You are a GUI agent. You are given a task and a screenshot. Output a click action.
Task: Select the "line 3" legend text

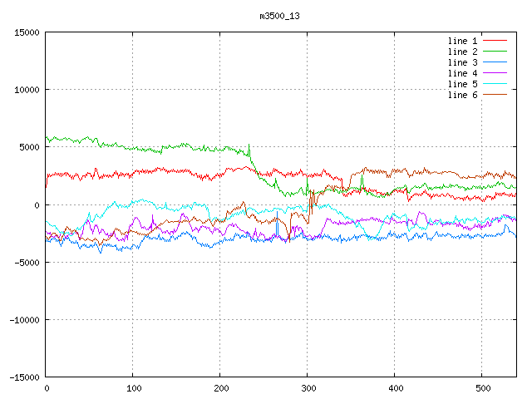462,62
